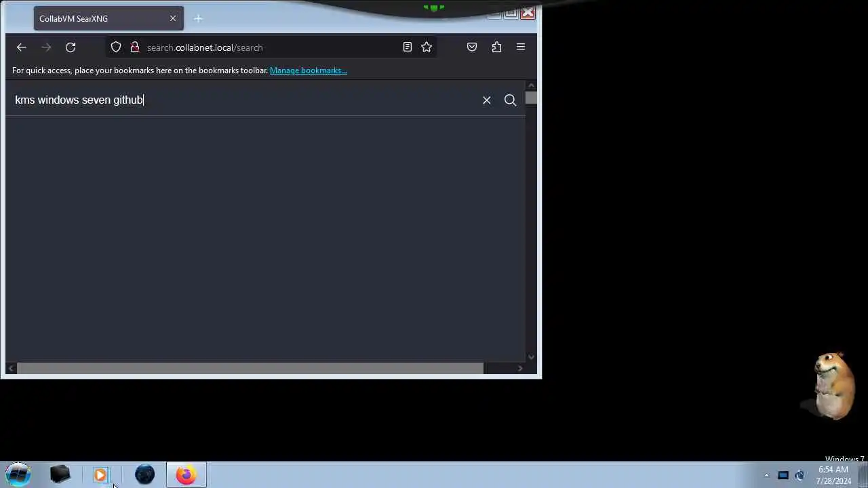Open the Save to Pocket icon

472,47
